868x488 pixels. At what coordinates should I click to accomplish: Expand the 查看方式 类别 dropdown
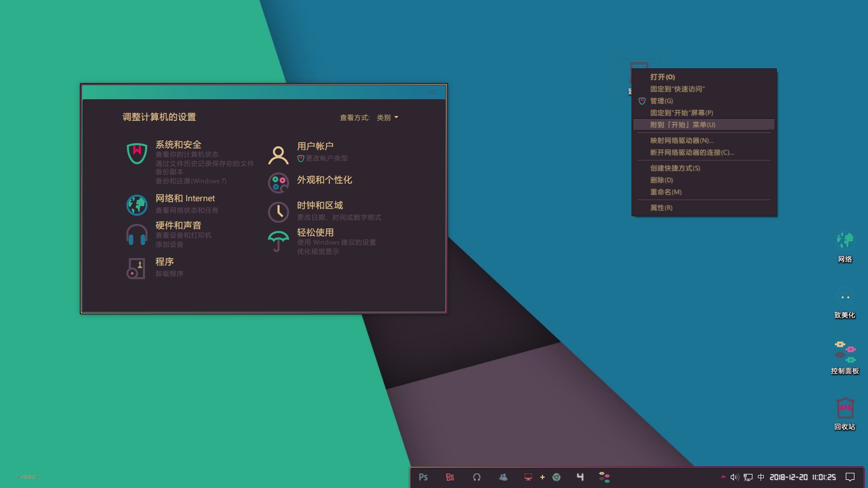click(387, 118)
